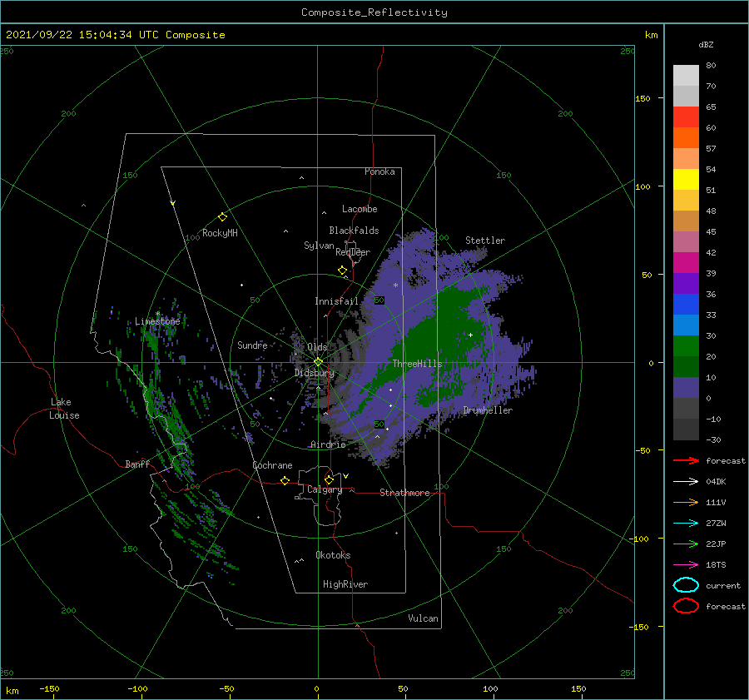The width and height of the screenshot is (749, 700).
Task: Click the Didsbury town label
Action: pyautogui.click(x=315, y=373)
